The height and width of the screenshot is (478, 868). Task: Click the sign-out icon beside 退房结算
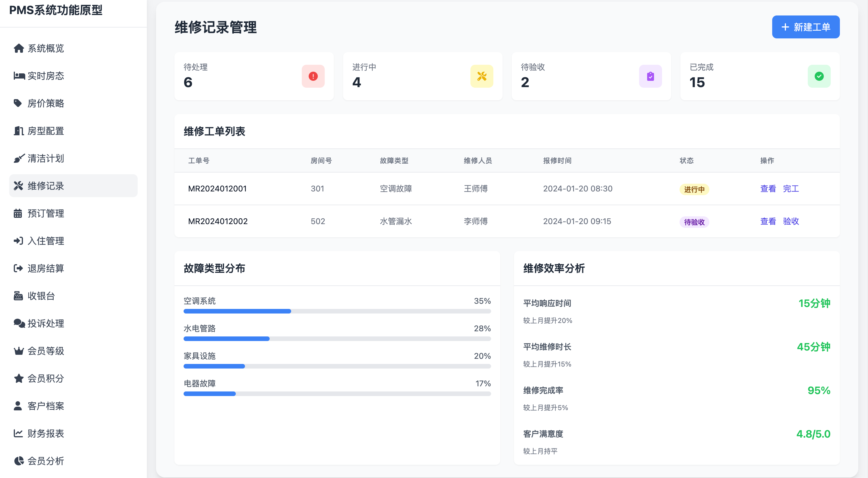pyautogui.click(x=18, y=269)
